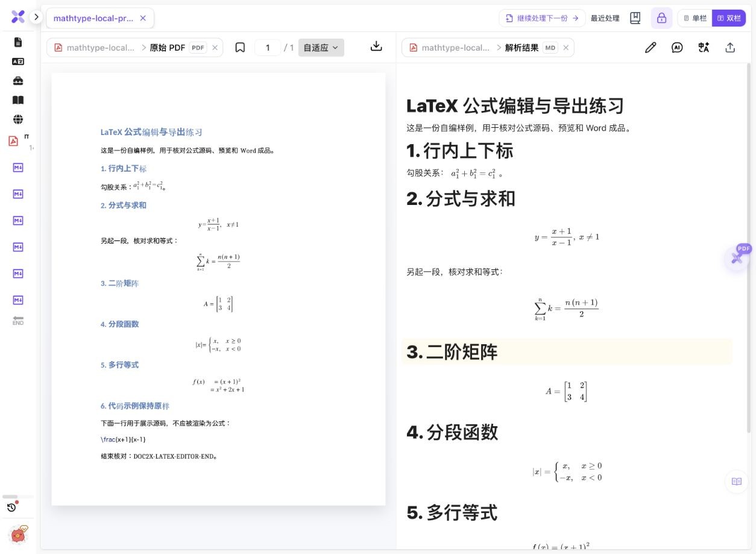Viewport: 756px width, 554px height.
Task: Toggle the purple lock button
Action: [x=661, y=18]
